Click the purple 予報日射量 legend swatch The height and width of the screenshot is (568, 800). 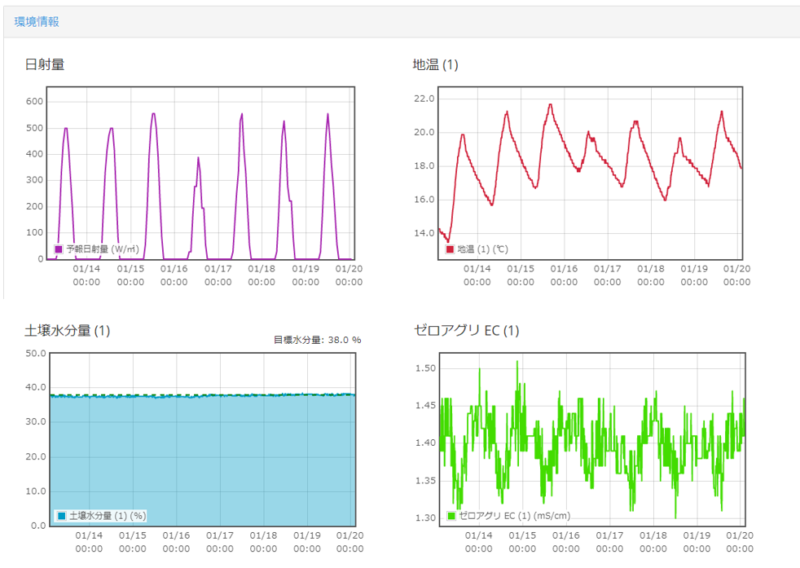pyautogui.click(x=58, y=249)
